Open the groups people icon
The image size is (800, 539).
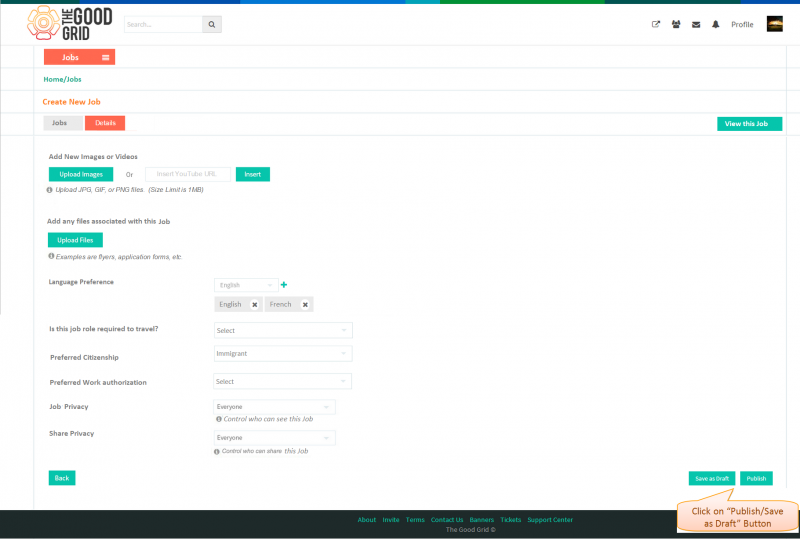676,24
